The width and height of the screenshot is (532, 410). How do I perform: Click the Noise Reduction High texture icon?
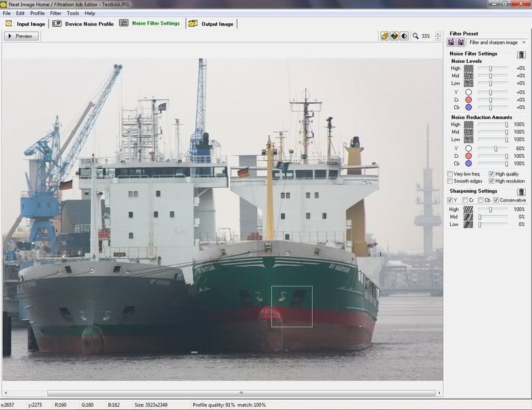[468, 124]
